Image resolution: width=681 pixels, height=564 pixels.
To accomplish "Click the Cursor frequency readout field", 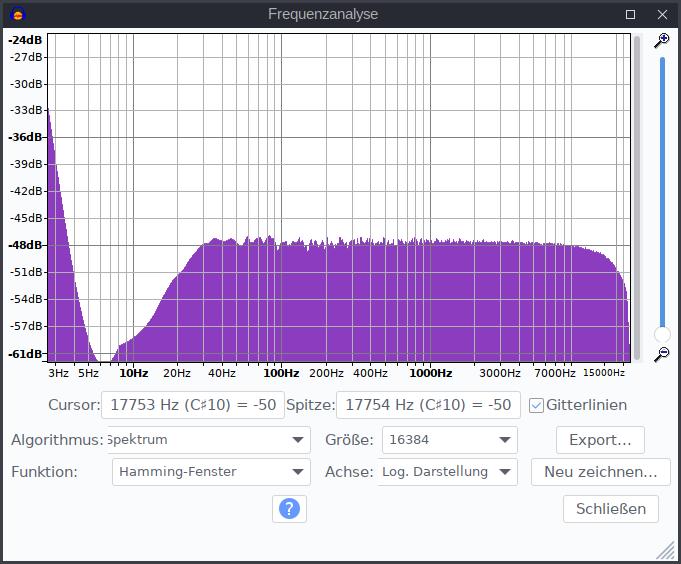I will tap(193, 405).
